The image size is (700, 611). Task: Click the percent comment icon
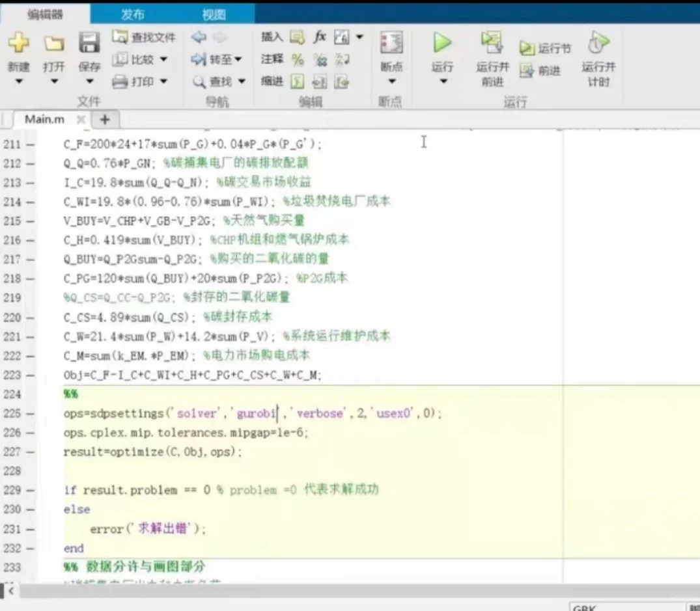(x=298, y=59)
